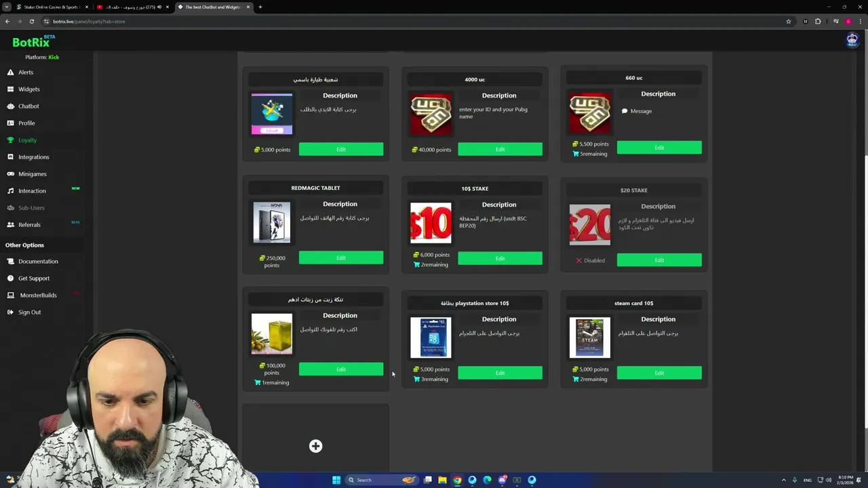Image resolution: width=868 pixels, height=488 pixels.
Task: Open a new browser tab
Action: (x=260, y=7)
